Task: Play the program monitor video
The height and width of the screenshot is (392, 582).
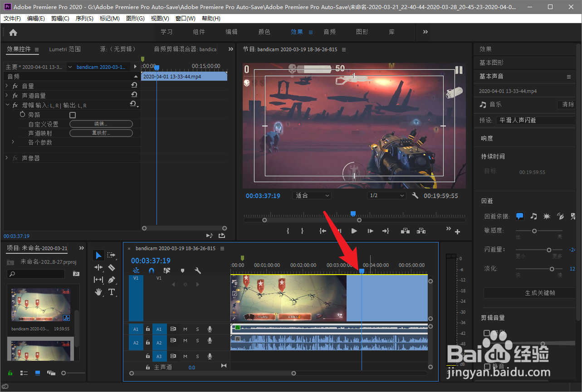Action: pos(354,231)
